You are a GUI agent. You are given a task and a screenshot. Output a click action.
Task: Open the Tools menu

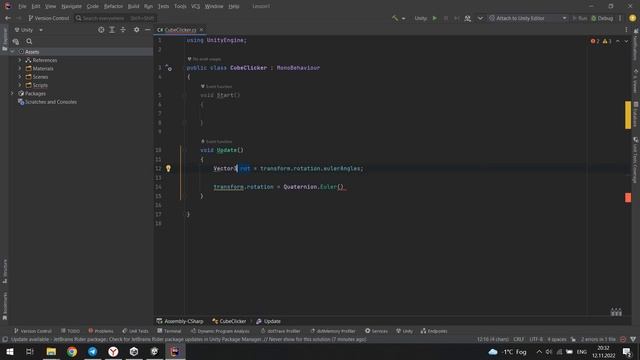(180, 7)
